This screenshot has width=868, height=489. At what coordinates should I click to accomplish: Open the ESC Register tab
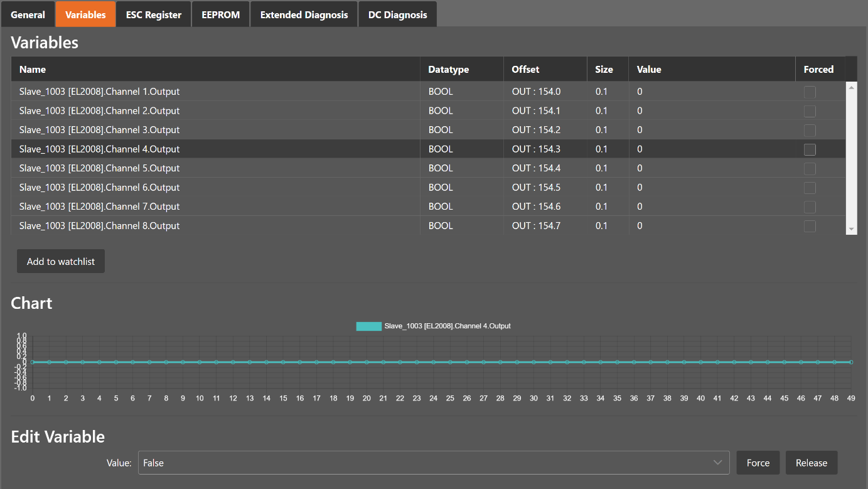pos(153,14)
